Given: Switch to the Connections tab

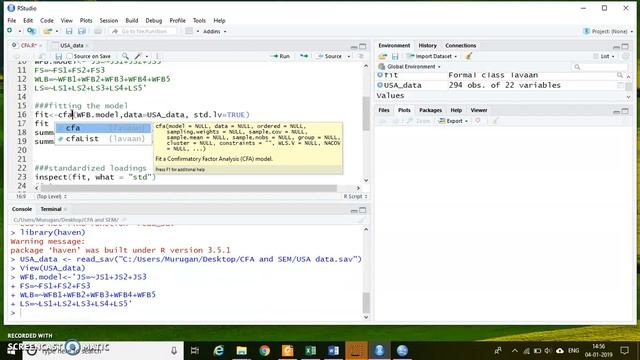Looking at the screenshot, I should (460, 45).
